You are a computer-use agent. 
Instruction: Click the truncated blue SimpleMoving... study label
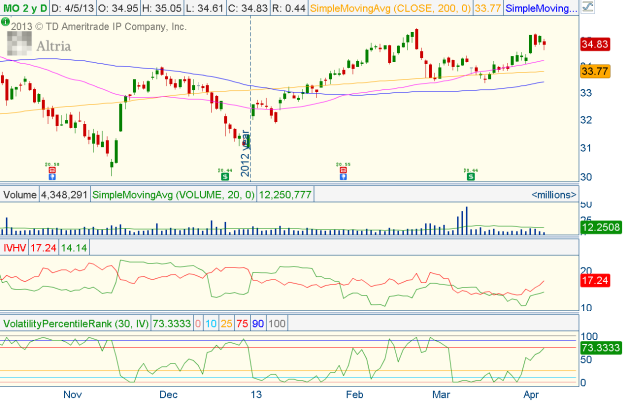pos(540,8)
